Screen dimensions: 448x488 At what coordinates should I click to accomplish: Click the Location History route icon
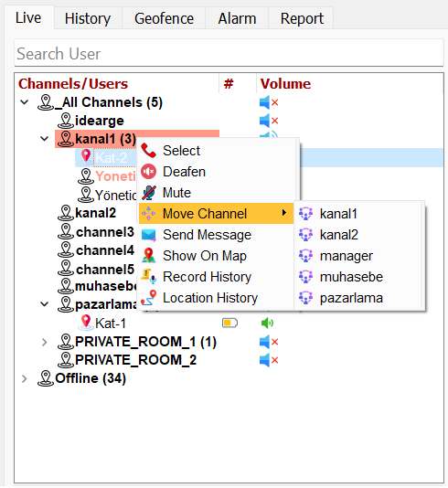(148, 298)
